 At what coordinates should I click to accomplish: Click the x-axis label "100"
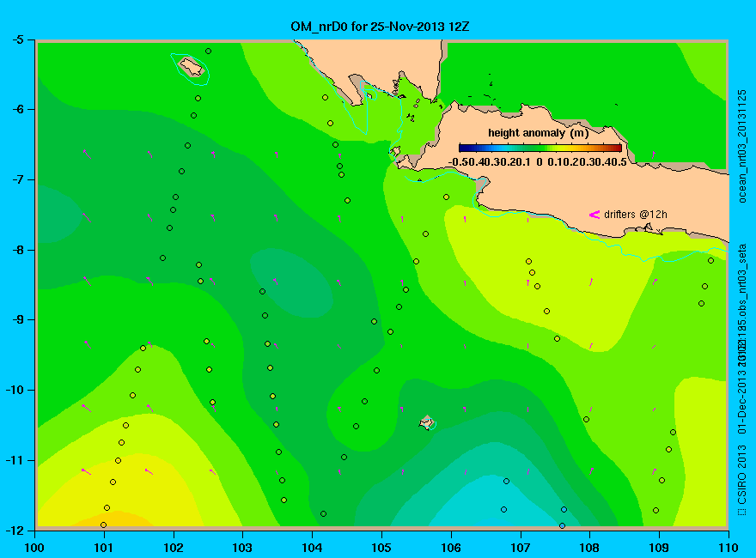tap(34, 548)
